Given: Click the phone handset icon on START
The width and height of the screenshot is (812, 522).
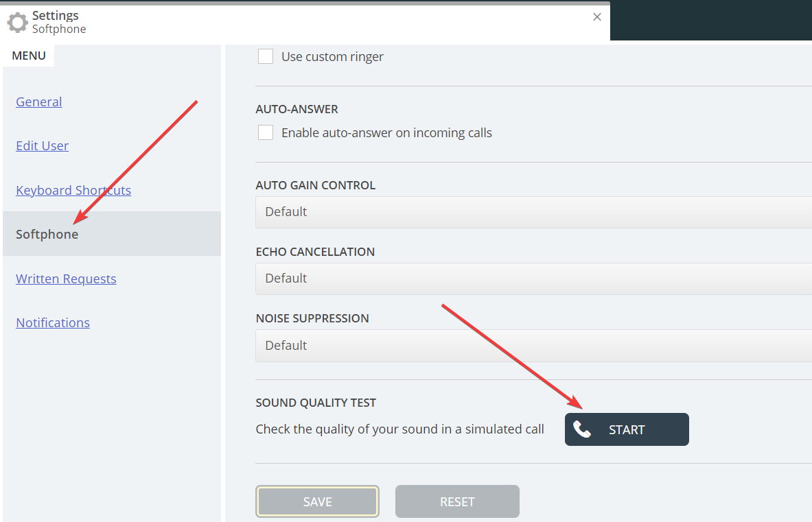Looking at the screenshot, I should 582,429.
